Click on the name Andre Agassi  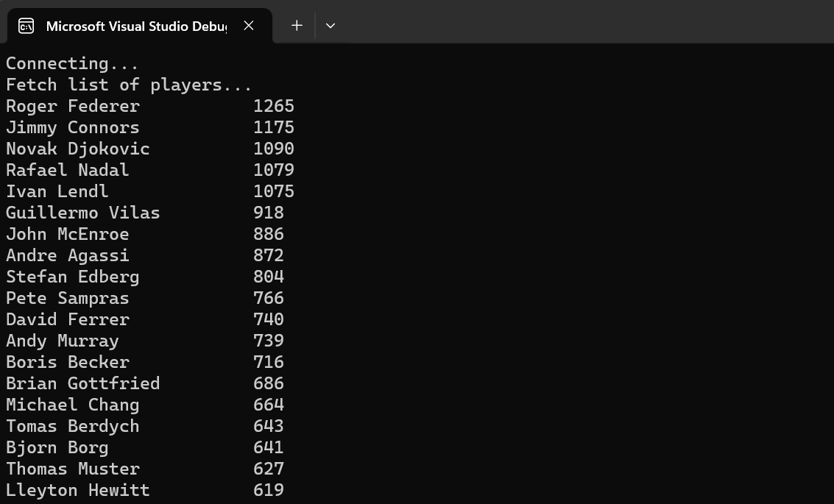67,255
